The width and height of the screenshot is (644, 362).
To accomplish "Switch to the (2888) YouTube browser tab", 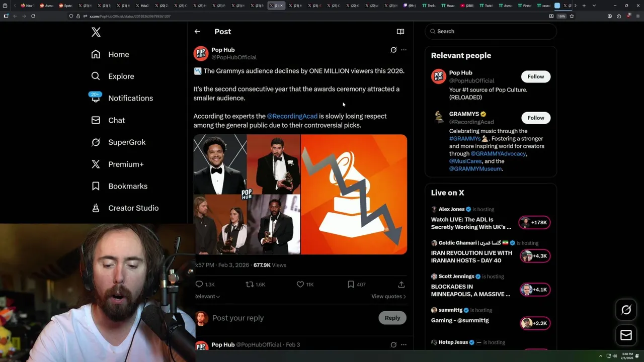I will point(467,6).
